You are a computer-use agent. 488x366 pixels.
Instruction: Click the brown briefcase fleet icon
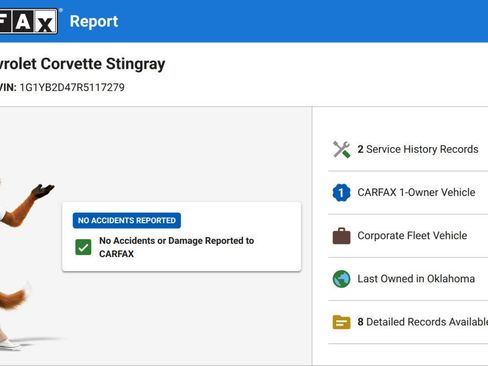coord(341,236)
